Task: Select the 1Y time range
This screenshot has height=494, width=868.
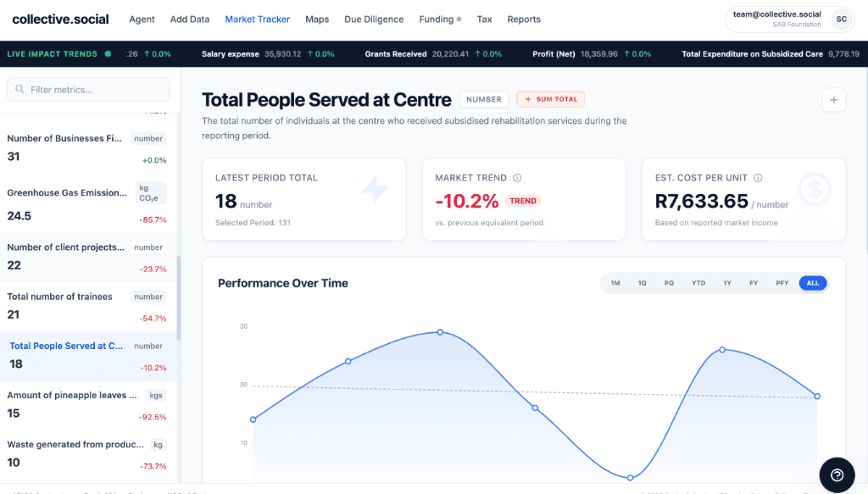Action: tap(727, 283)
